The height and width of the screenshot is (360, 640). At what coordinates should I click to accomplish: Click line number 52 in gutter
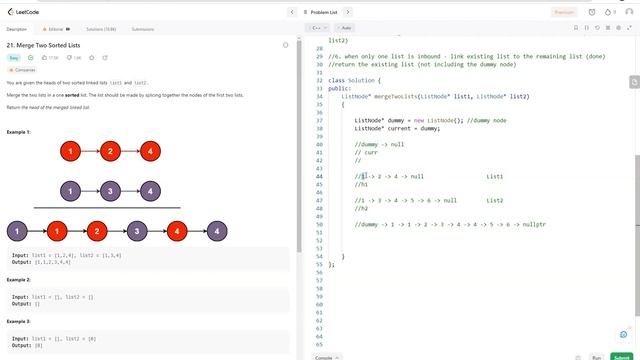click(319, 240)
